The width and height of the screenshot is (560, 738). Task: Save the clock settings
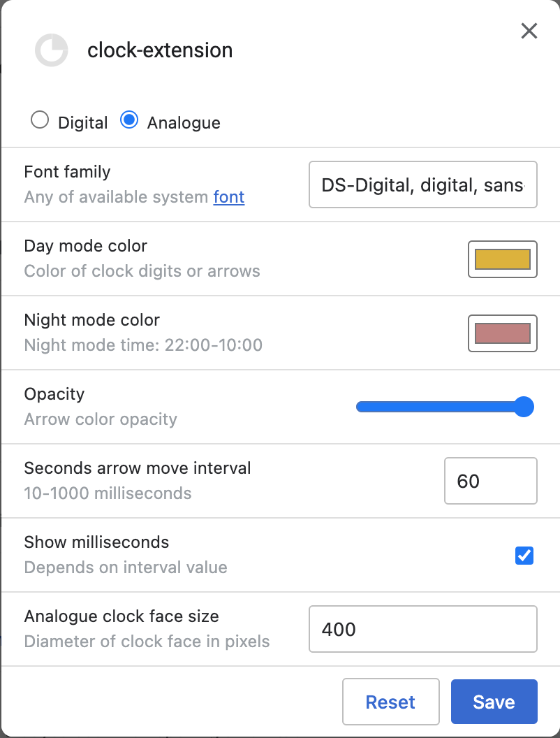tap(494, 702)
